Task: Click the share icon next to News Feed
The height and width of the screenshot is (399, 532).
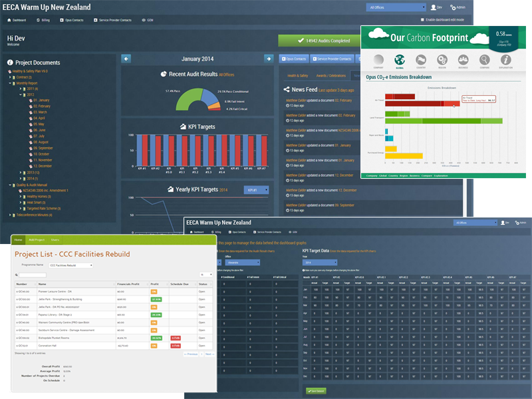Action: (287, 89)
